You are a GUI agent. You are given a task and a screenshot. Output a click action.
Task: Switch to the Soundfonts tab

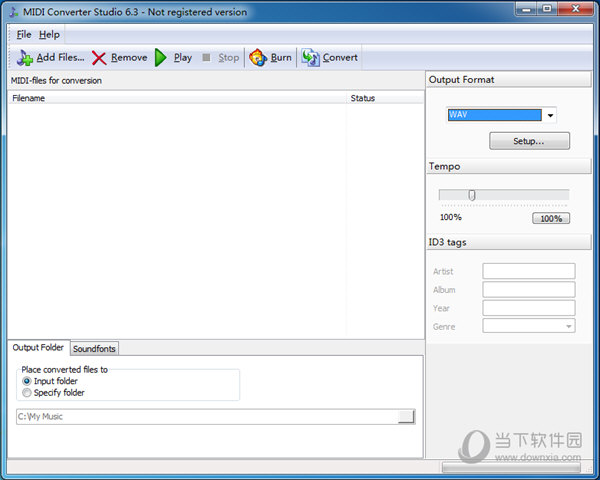[94, 349]
